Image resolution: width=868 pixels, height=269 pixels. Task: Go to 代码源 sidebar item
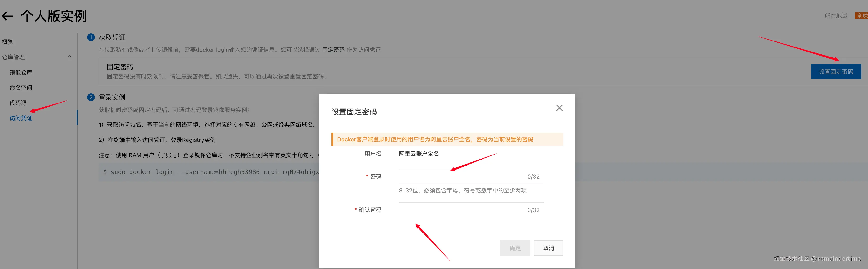click(x=18, y=103)
